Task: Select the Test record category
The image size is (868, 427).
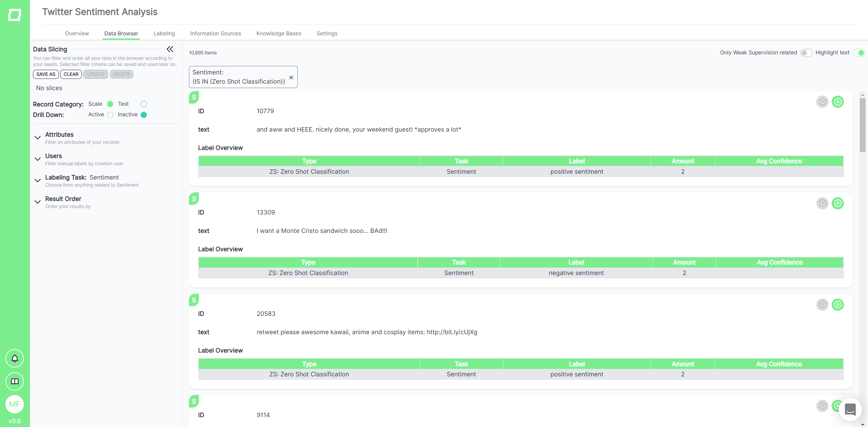Action: (144, 104)
